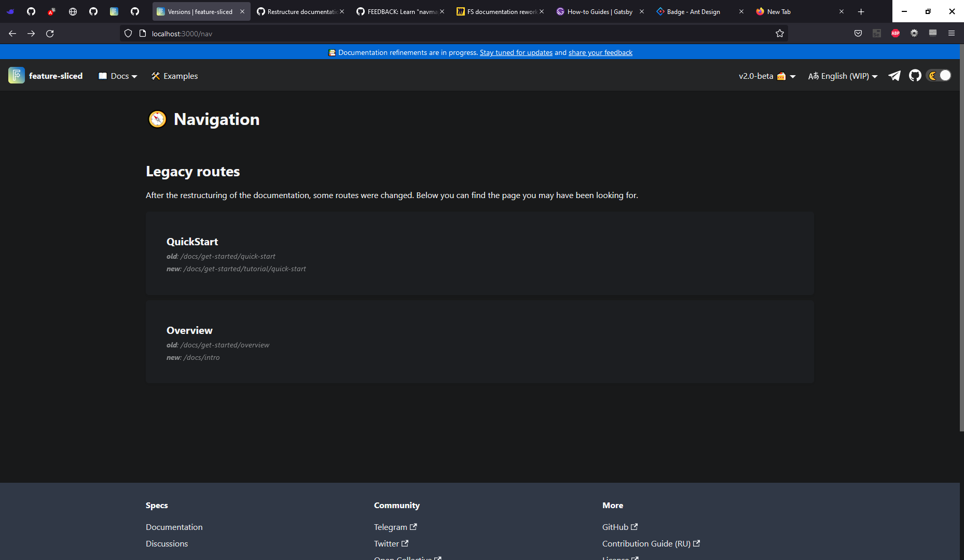Toggle dark/light mode switch

pos(939,76)
